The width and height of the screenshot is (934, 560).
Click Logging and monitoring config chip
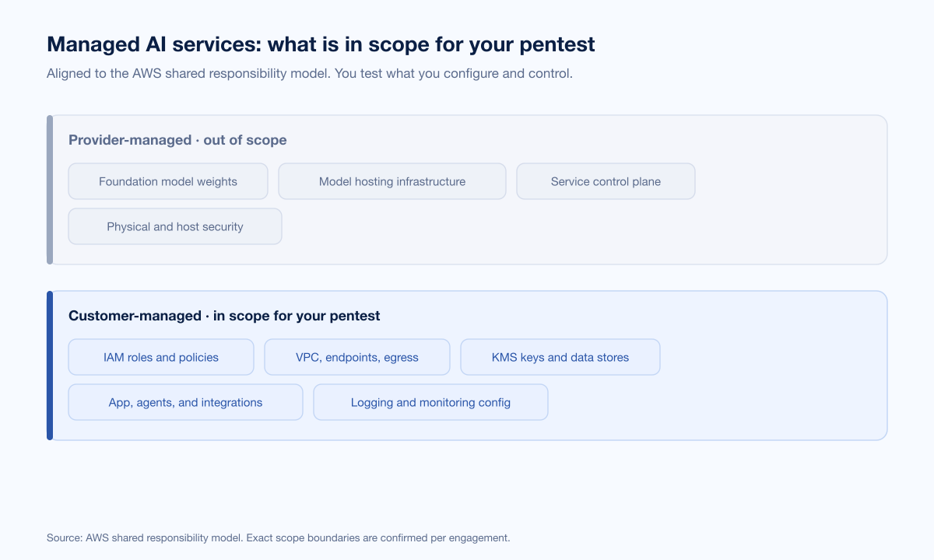click(430, 402)
